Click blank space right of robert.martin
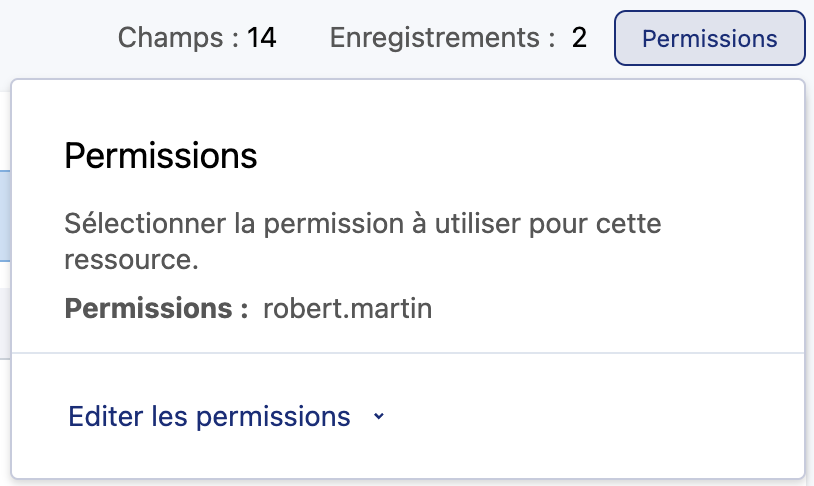This screenshot has width=814, height=486. [600, 309]
